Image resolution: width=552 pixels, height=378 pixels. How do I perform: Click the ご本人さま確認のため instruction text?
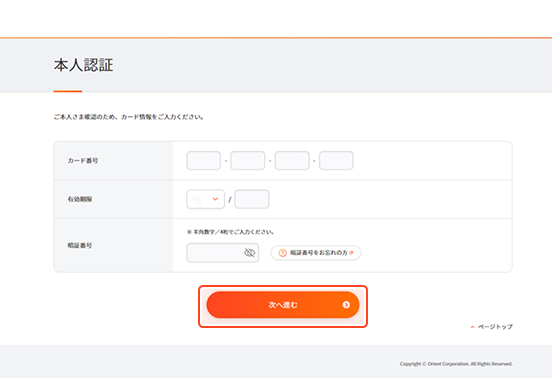point(129,117)
